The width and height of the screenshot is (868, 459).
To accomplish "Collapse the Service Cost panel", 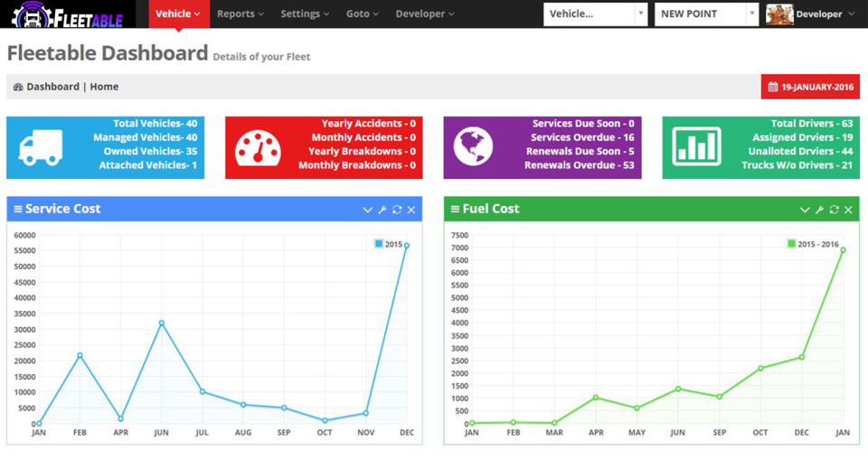I will tap(367, 210).
